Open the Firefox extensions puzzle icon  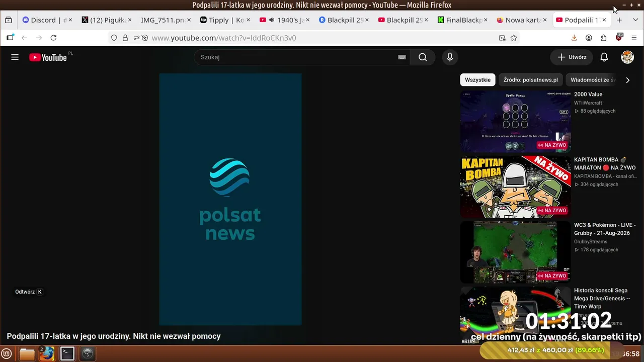pos(604,38)
